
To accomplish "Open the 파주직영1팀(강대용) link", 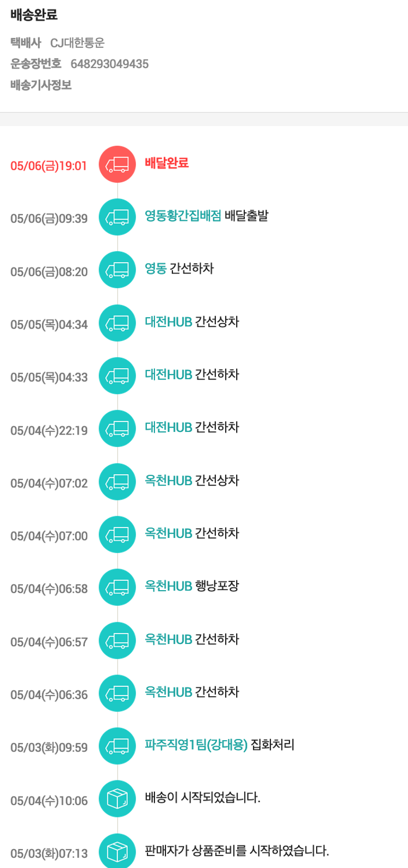I will pos(196,745).
